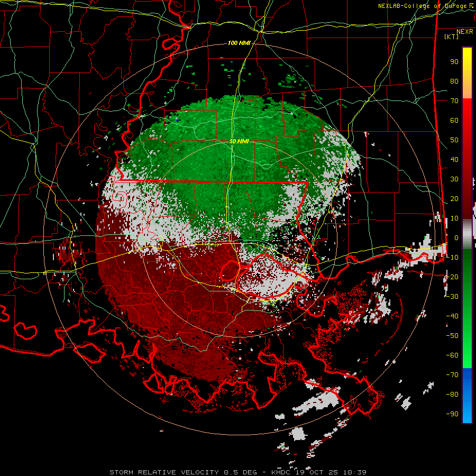Click the positive 70 scale label

coord(454,101)
